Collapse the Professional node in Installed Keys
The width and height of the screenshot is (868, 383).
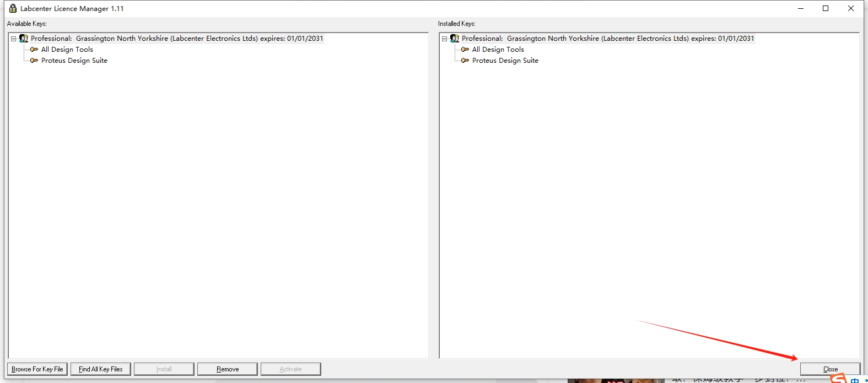click(x=445, y=39)
